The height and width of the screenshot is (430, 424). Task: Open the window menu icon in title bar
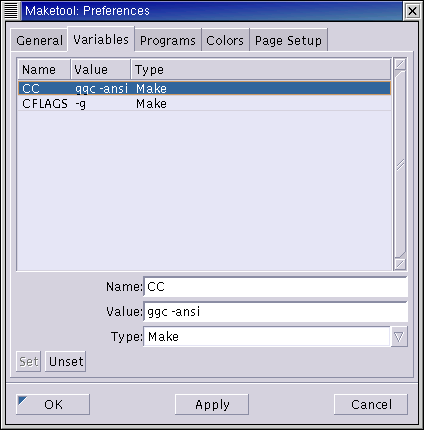click(x=11, y=11)
